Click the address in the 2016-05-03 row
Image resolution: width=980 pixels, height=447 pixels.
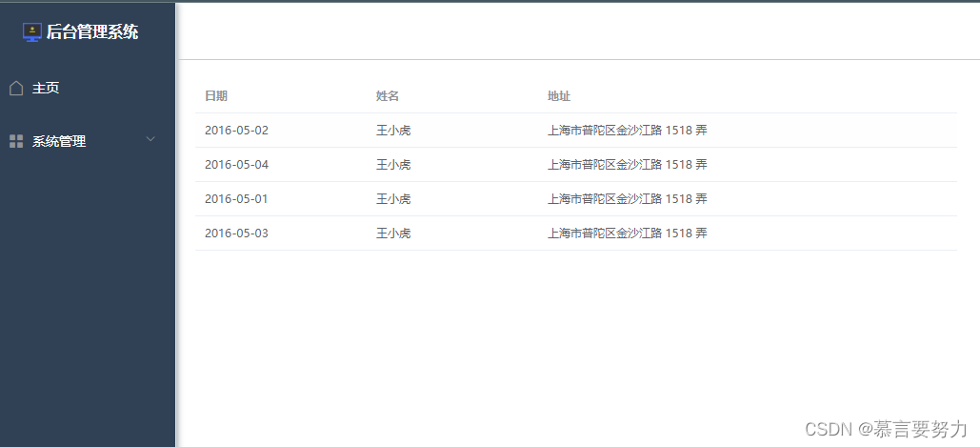[628, 234]
